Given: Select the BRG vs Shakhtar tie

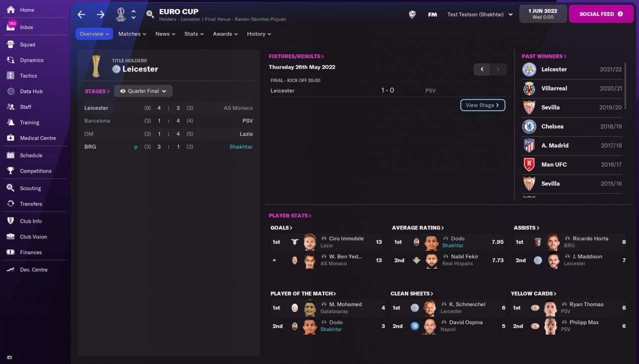Looking at the screenshot, I should point(169,147).
